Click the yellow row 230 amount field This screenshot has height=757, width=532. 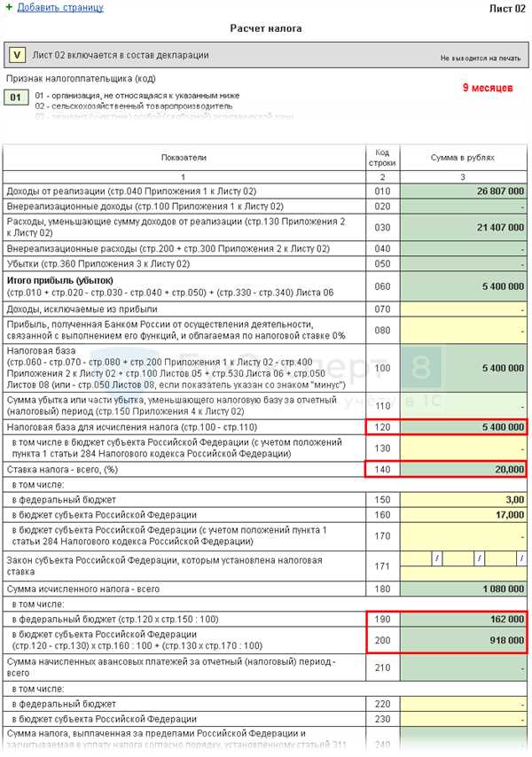[464, 719]
